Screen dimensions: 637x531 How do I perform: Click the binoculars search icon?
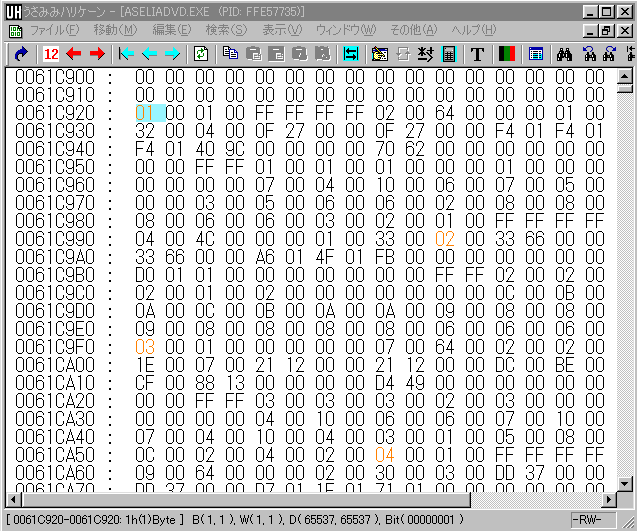pos(564,53)
